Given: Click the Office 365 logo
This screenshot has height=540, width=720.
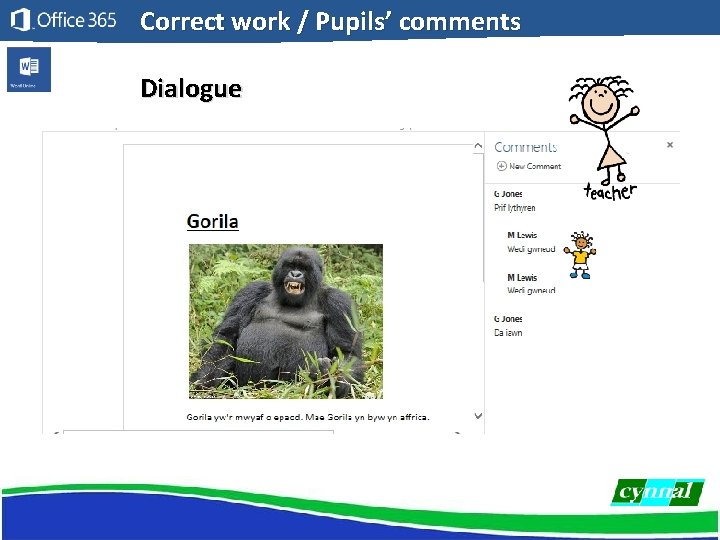Looking at the screenshot, I should [x=63, y=20].
